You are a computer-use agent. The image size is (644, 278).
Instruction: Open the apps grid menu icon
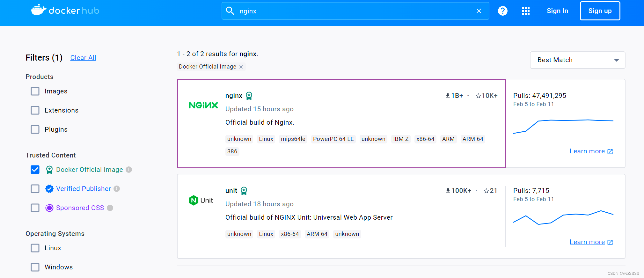point(525,11)
